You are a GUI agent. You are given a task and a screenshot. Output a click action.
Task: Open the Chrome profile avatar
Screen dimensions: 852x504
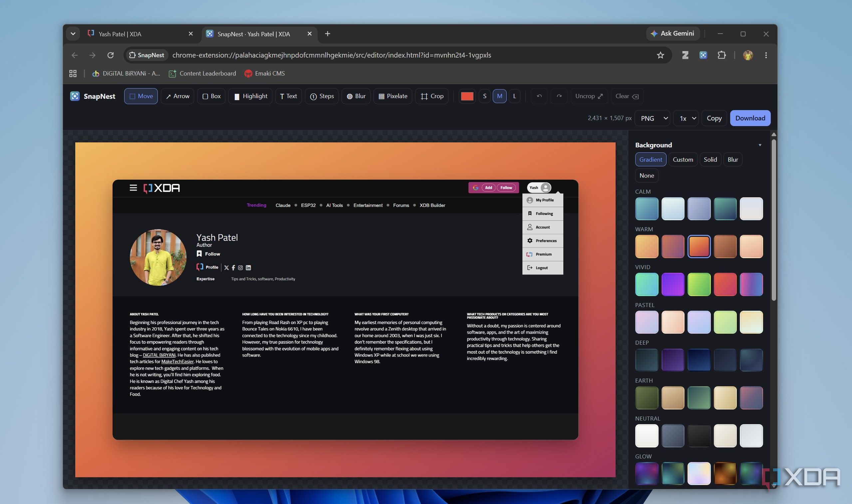[x=748, y=55]
